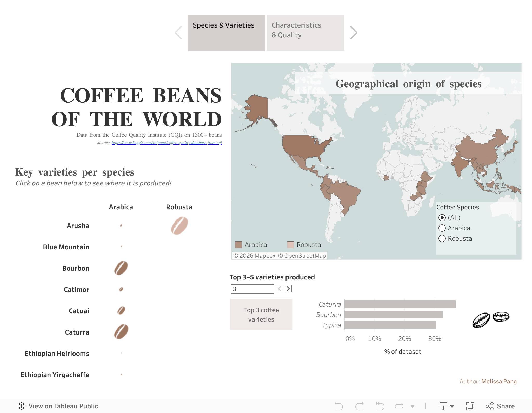Click the Redo icon in the toolbar
The width and height of the screenshot is (532, 413).
tap(360, 406)
